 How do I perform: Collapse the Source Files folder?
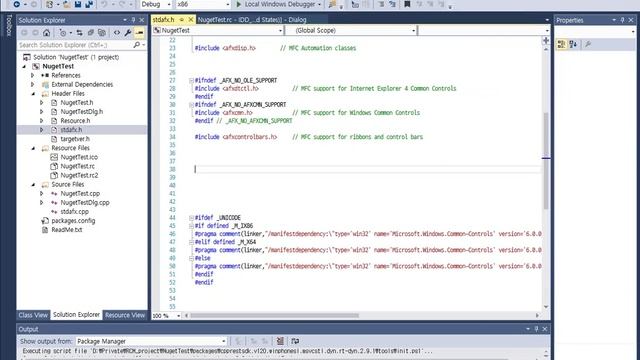[33, 184]
